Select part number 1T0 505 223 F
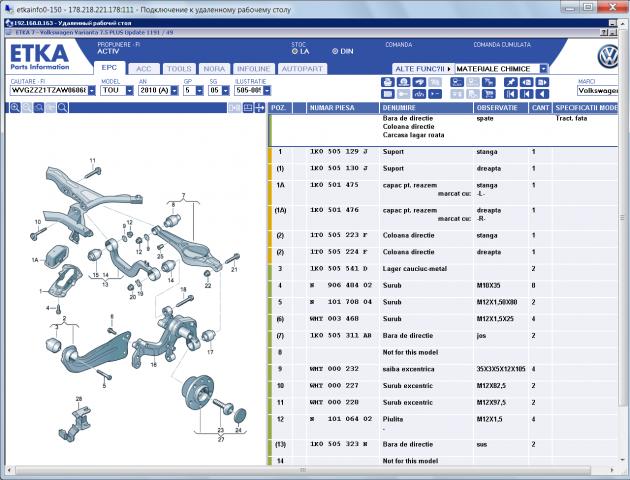This screenshot has width=630, height=480. click(339, 235)
